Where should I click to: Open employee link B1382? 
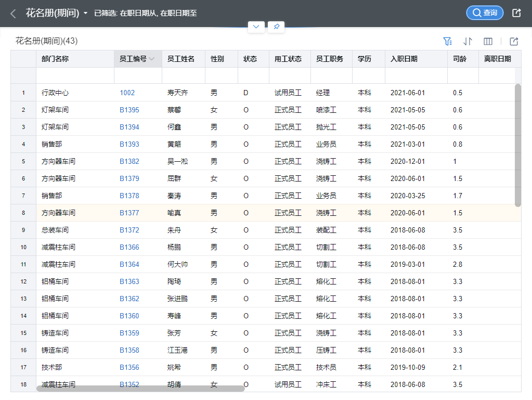point(129,161)
